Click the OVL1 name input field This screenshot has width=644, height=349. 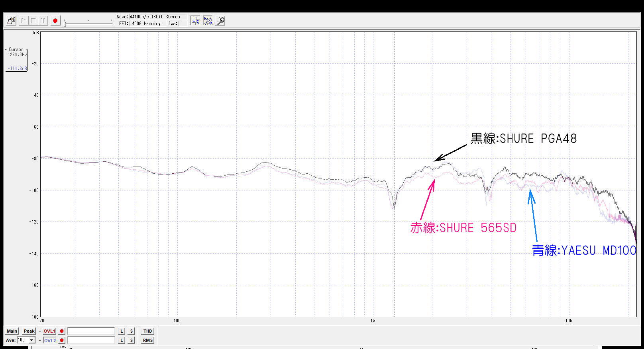(x=91, y=331)
